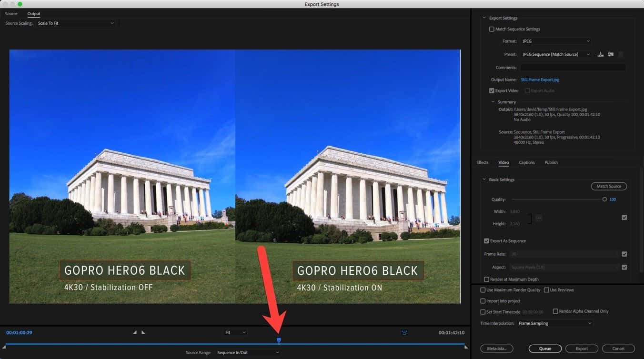
Task: Check Use Previews option
Action: pyautogui.click(x=546, y=290)
